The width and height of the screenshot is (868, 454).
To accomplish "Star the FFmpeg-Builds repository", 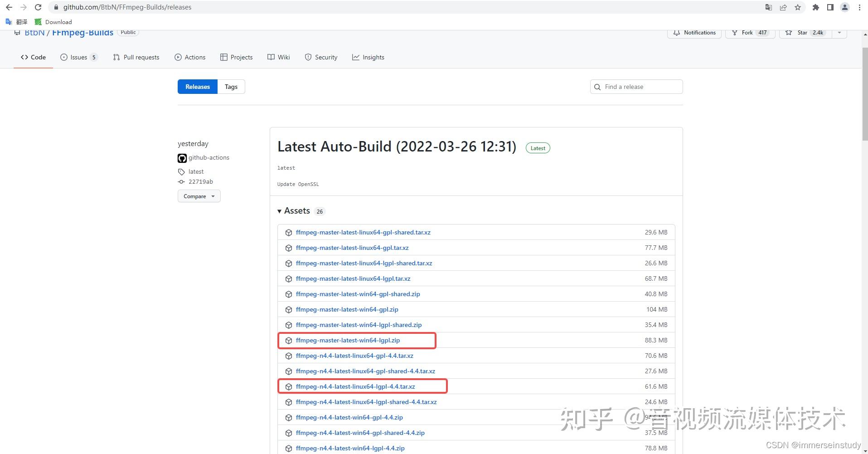I will 805,33.
